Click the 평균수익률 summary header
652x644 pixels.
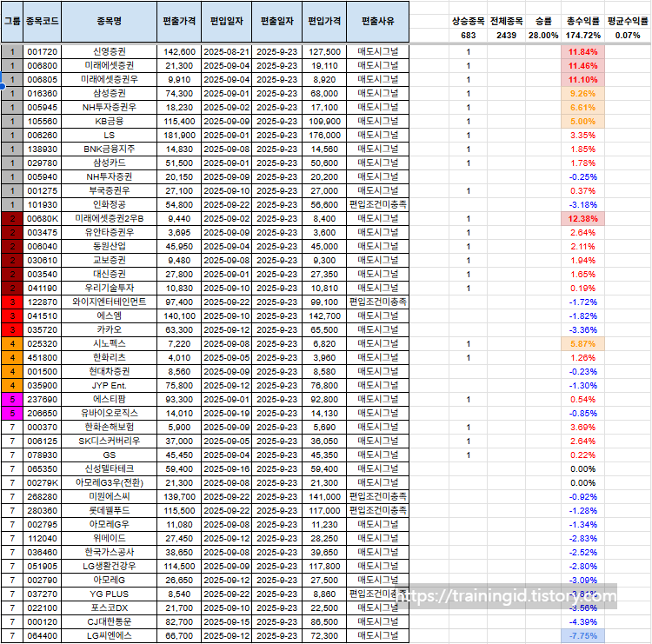coord(628,21)
